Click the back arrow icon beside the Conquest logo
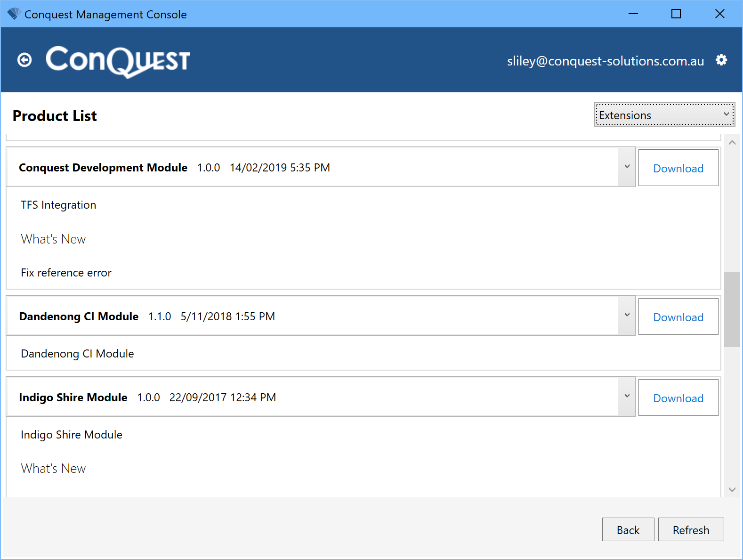Image resolution: width=743 pixels, height=560 pixels. [24, 60]
